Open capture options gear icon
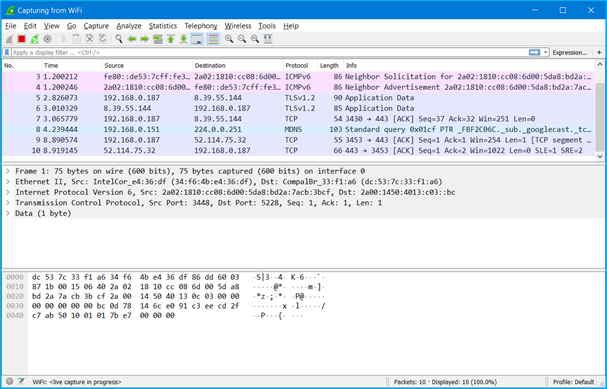Viewport: 607px width, 389px height. 48,39
